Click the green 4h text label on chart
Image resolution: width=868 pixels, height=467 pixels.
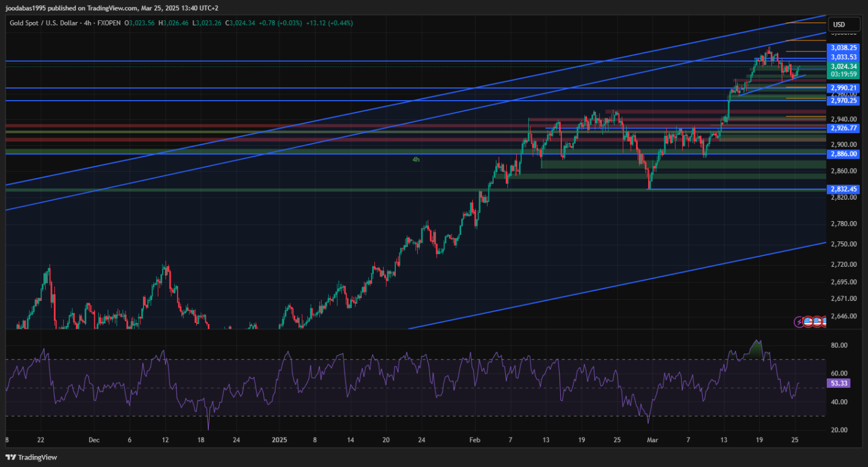point(415,159)
